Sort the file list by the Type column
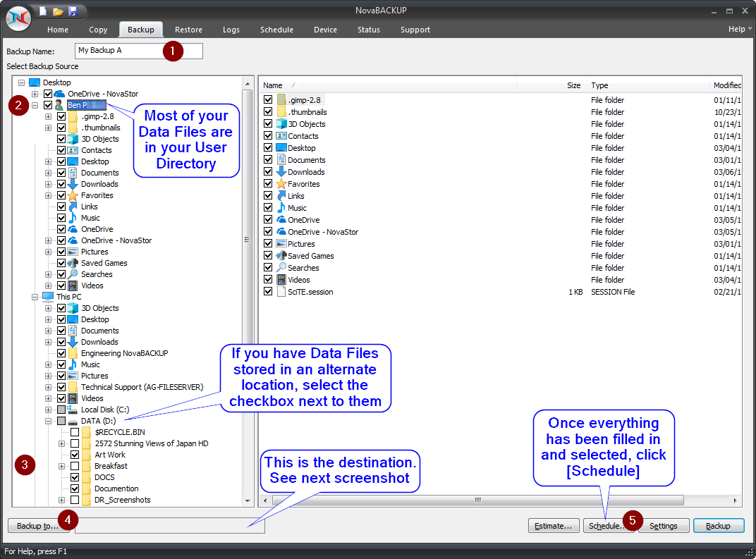 click(x=649, y=85)
